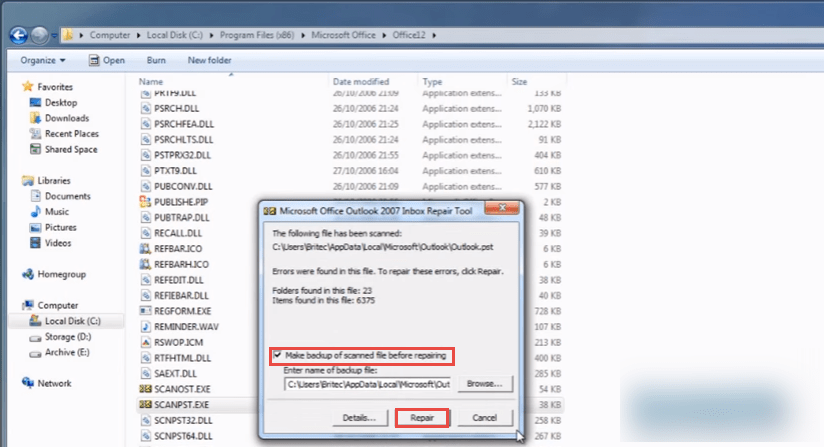824x447 pixels.
Task: Open Homegroup in the sidebar
Action: click(61, 274)
